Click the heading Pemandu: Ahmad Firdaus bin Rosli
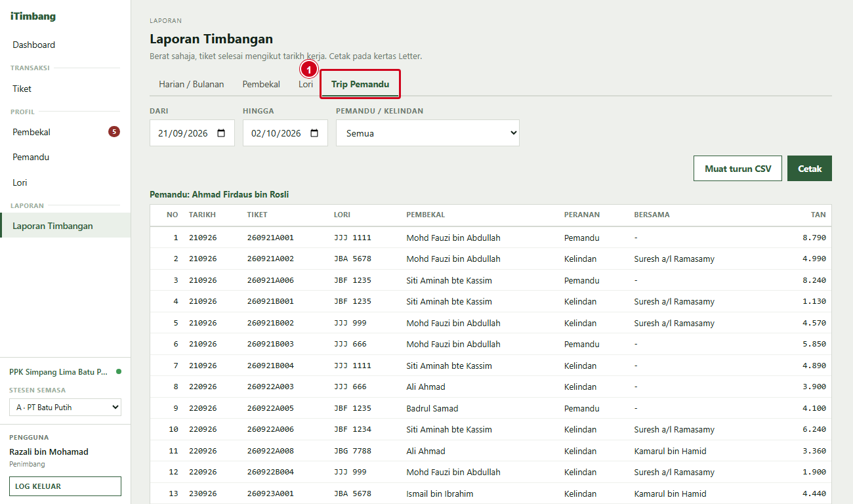Image resolution: width=853 pixels, height=504 pixels. 219,194
